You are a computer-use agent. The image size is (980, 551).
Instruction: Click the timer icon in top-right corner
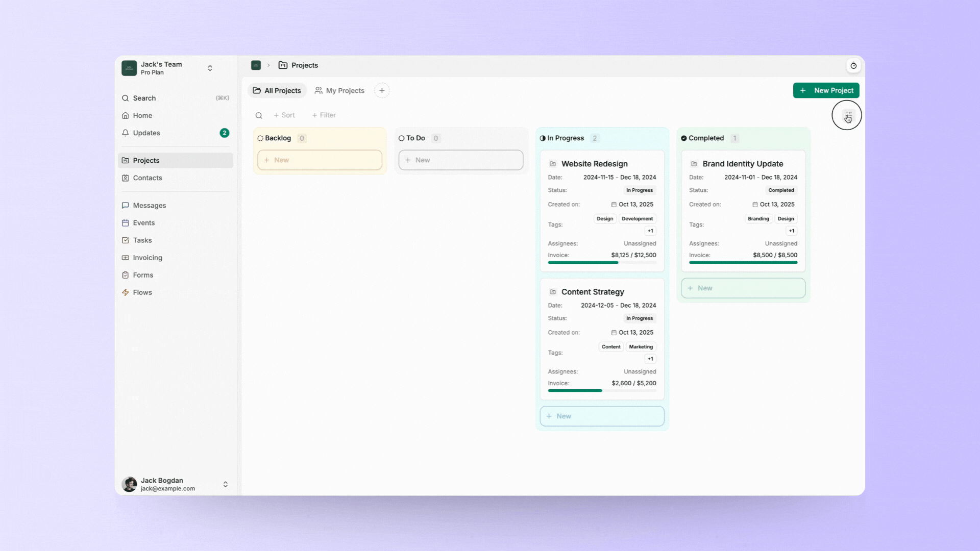(853, 65)
